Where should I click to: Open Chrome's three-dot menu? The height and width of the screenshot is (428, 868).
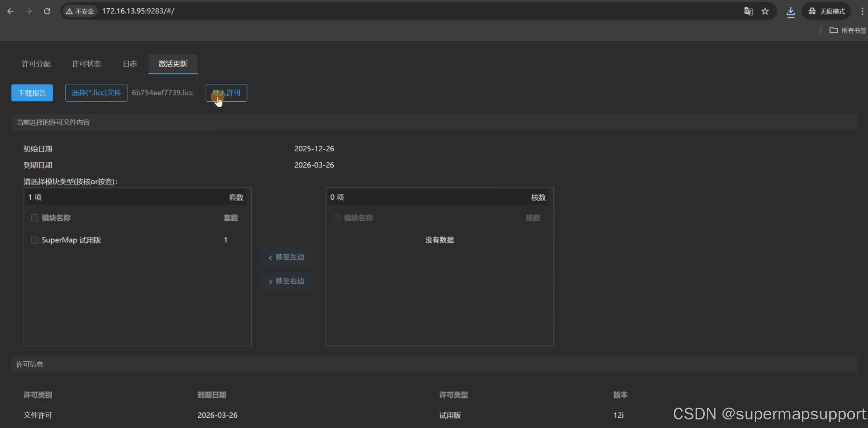pos(863,11)
